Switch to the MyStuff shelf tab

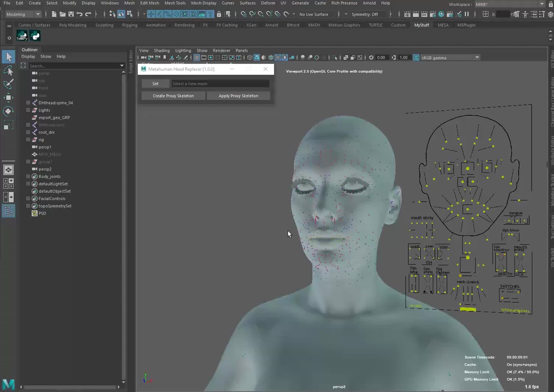coord(421,25)
